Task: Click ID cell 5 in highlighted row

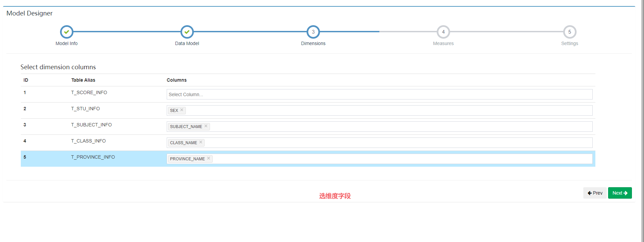Action: [25, 157]
